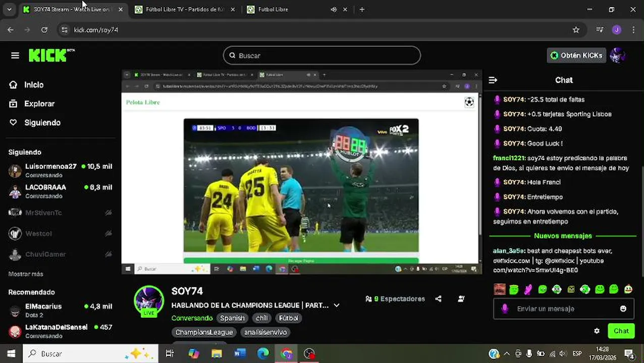Mute the Futbol Libre tab audio icon

[334, 10]
